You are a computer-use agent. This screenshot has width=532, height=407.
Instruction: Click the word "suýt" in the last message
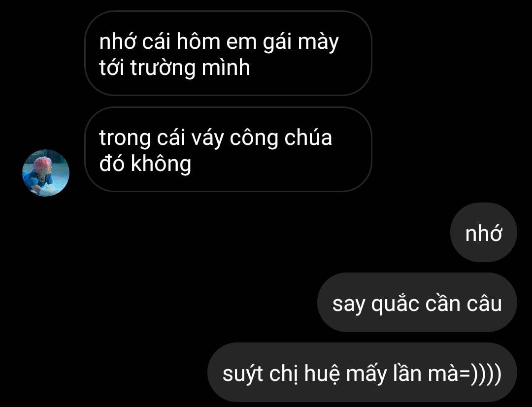coord(243,373)
